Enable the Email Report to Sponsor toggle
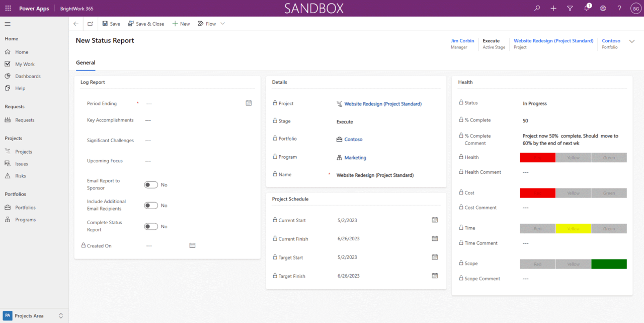Image resolution: width=644 pixels, height=323 pixels. [150, 184]
